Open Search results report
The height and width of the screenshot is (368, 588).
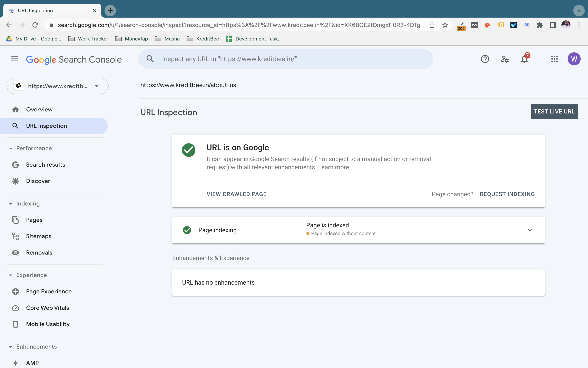click(54, 165)
